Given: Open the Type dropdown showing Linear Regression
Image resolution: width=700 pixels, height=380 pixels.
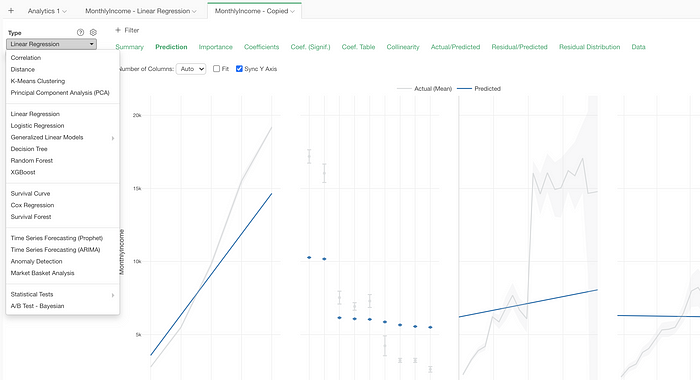Looking at the screenshot, I should tap(51, 44).
